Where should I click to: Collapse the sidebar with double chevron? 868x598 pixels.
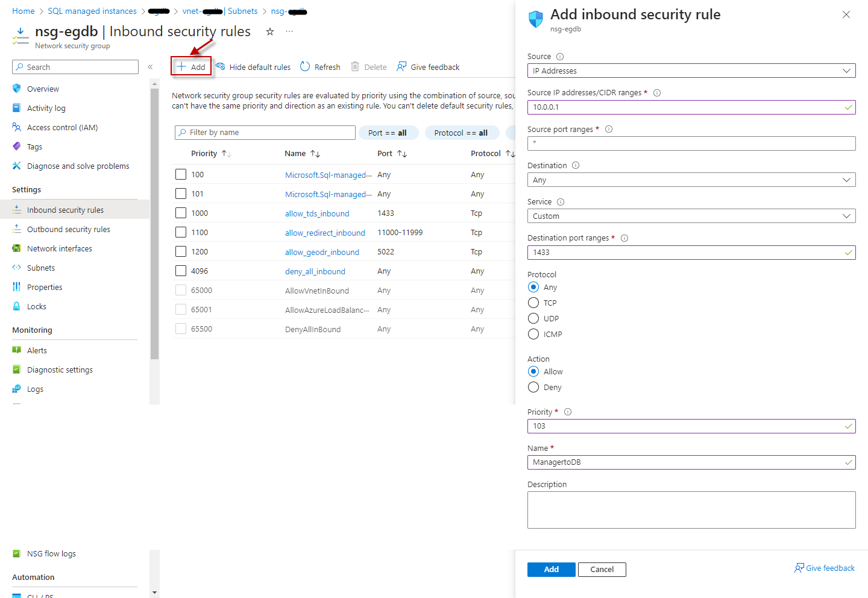point(150,67)
